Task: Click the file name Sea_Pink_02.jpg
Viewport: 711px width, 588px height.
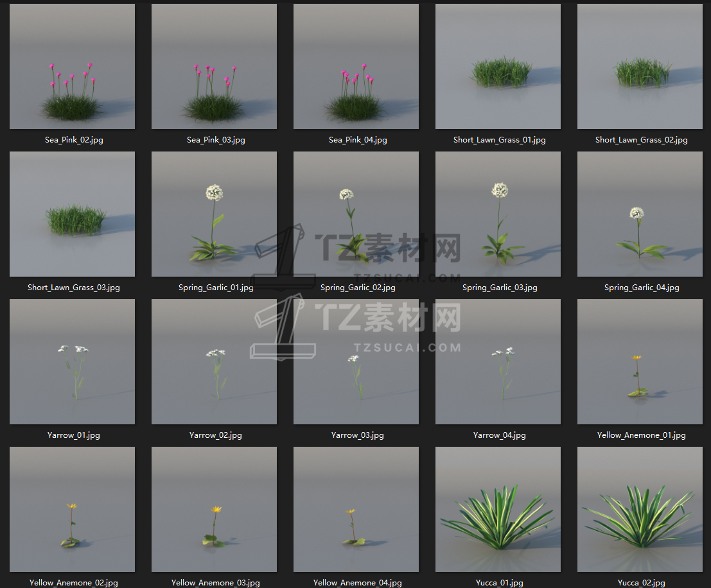Action: (74, 140)
